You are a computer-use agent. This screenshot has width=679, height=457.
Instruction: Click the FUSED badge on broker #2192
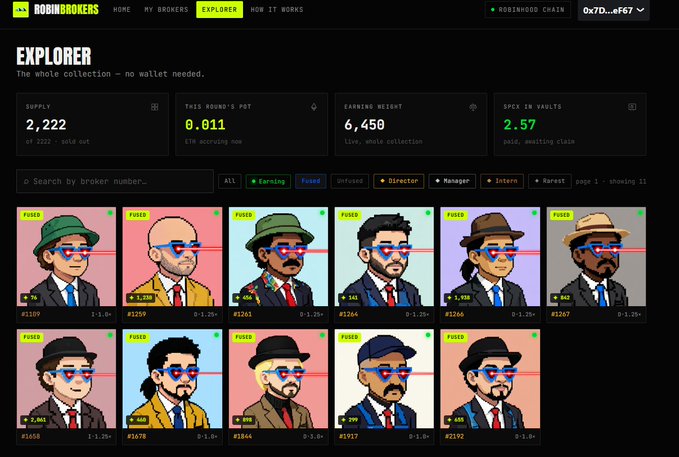(456, 337)
